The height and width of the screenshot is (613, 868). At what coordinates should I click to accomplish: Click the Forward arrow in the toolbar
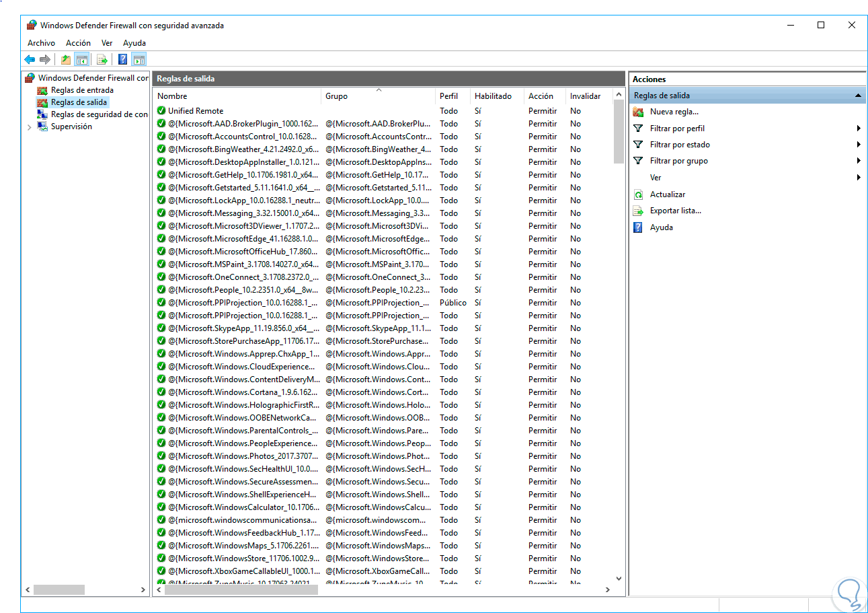pyautogui.click(x=45, y=60)
